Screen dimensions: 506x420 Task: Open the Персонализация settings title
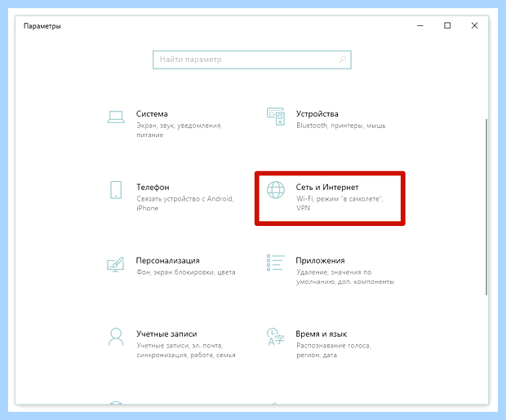[168, 260]
